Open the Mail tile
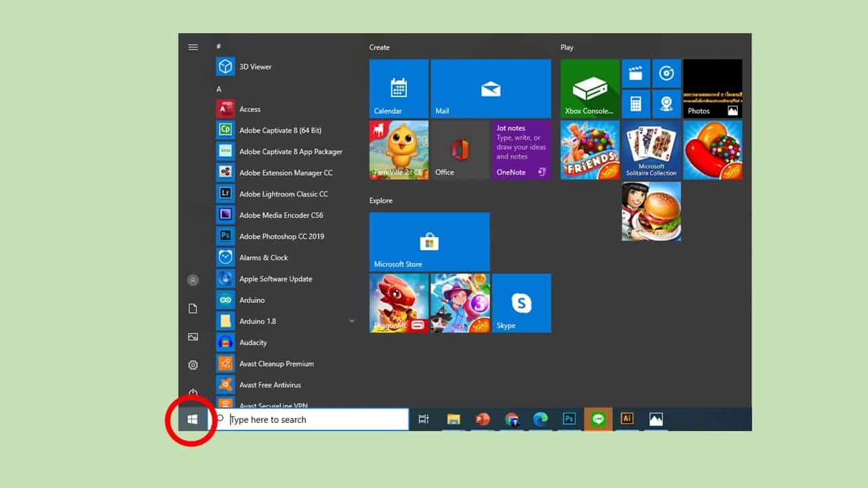 click(491, 89)
